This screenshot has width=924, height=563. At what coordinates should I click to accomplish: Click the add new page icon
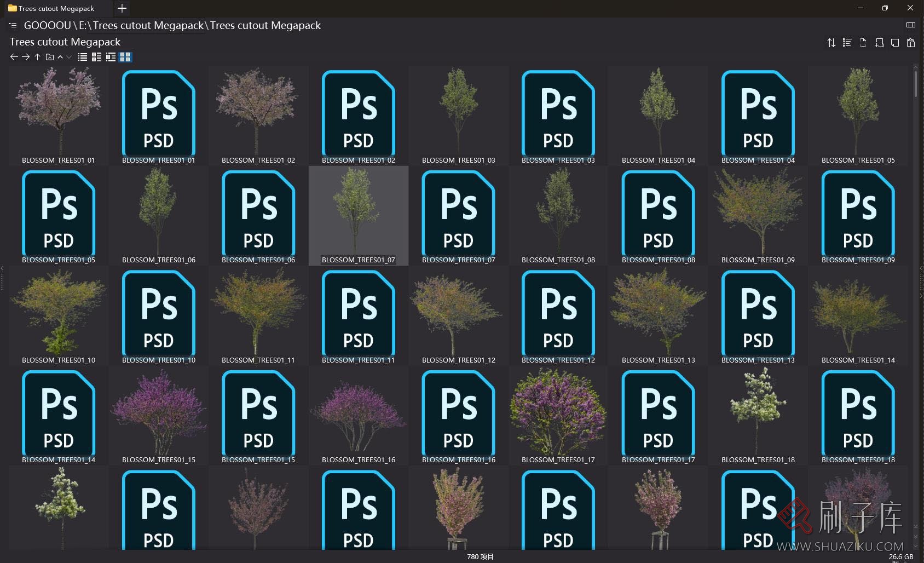[879, 43]
